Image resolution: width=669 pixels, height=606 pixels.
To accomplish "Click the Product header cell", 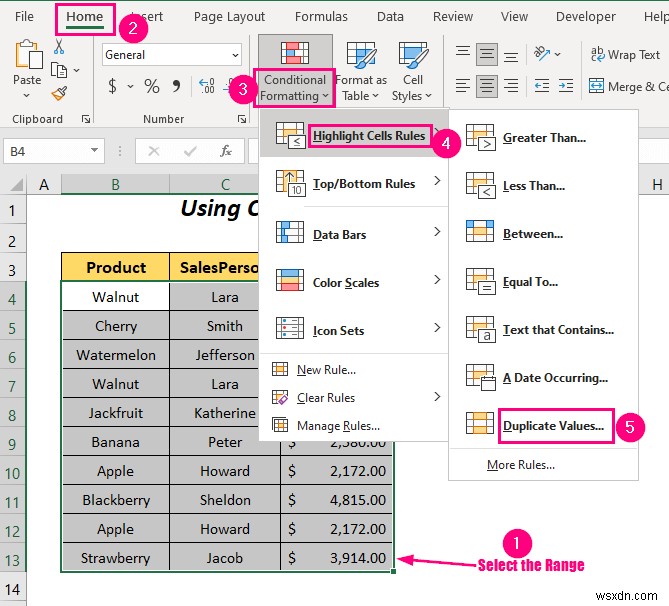I will 116,267.
